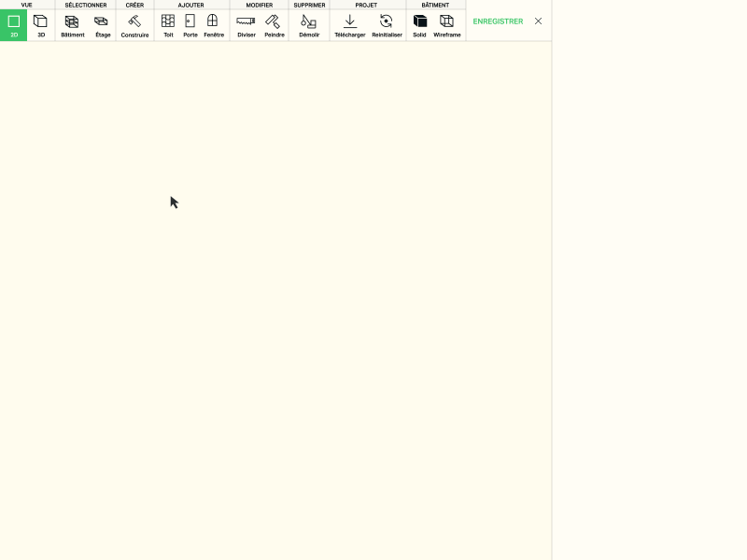Add a roof with the Toit tool
747x560 pixels.
click(x=168, y=25)
